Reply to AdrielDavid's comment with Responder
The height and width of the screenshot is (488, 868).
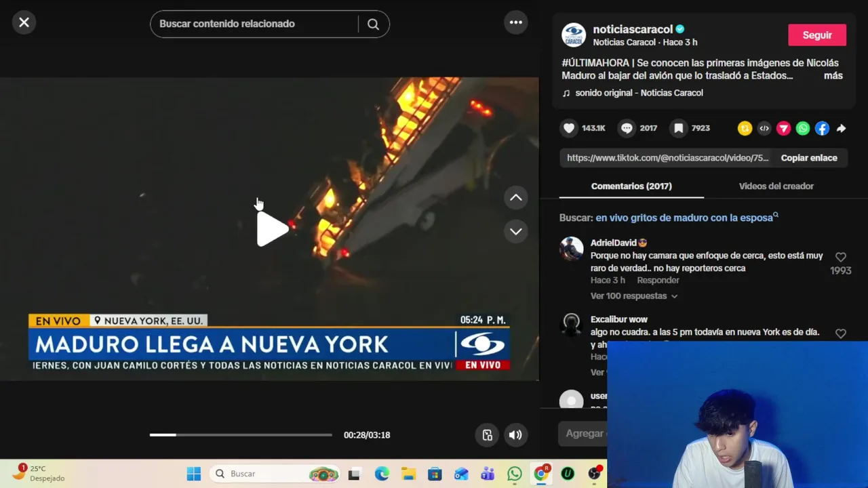click(x=658, y=280)
